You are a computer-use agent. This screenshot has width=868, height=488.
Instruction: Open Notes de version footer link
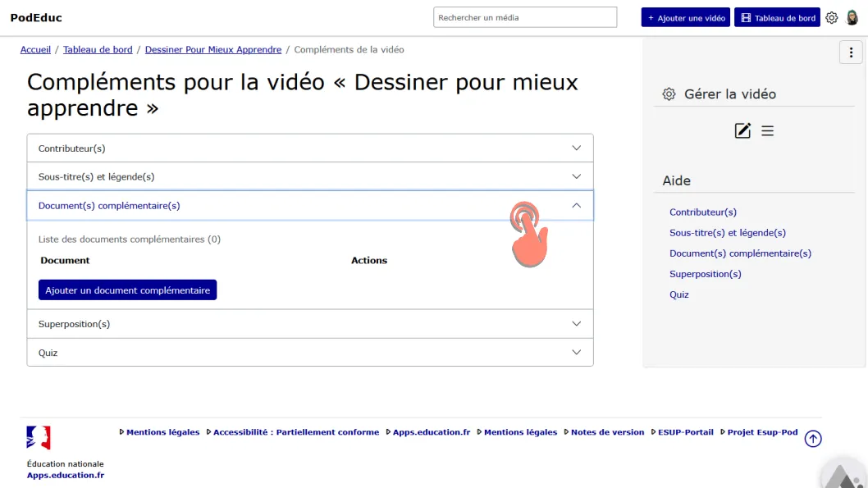pos(607,432)
